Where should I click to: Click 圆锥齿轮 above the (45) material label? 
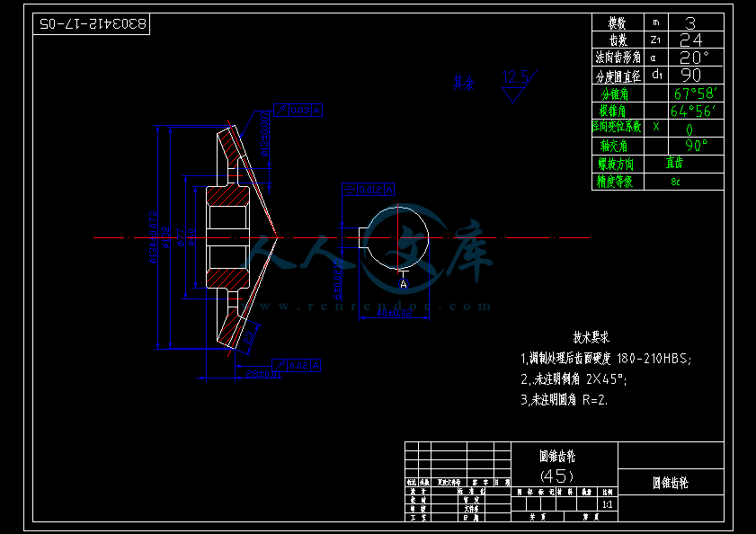(x=557, y=456)
